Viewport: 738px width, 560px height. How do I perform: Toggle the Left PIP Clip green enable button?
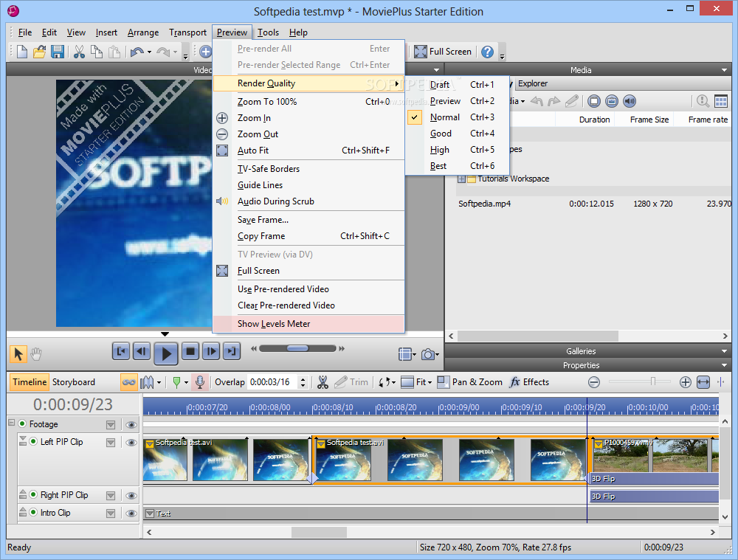point(33,441)
